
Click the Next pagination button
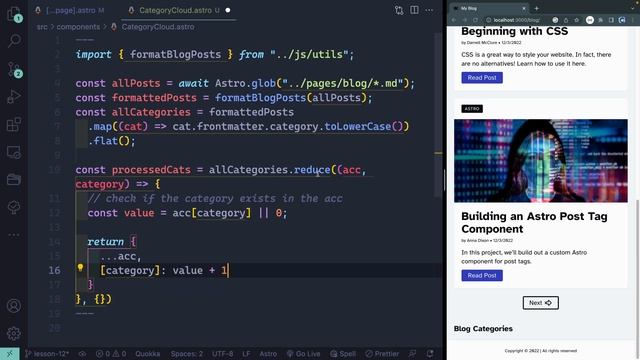tap(541, 303)
